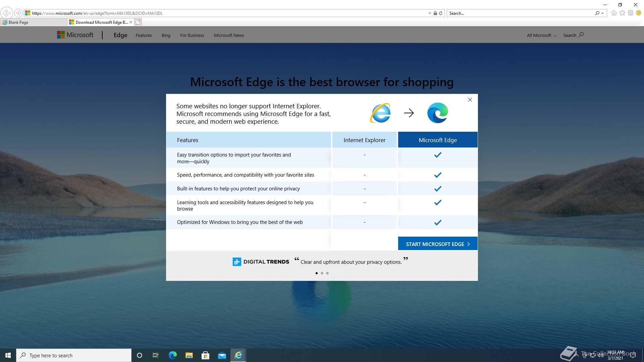
Task: Click the Microsoft logo in header
Action: (x=75, y=35)
